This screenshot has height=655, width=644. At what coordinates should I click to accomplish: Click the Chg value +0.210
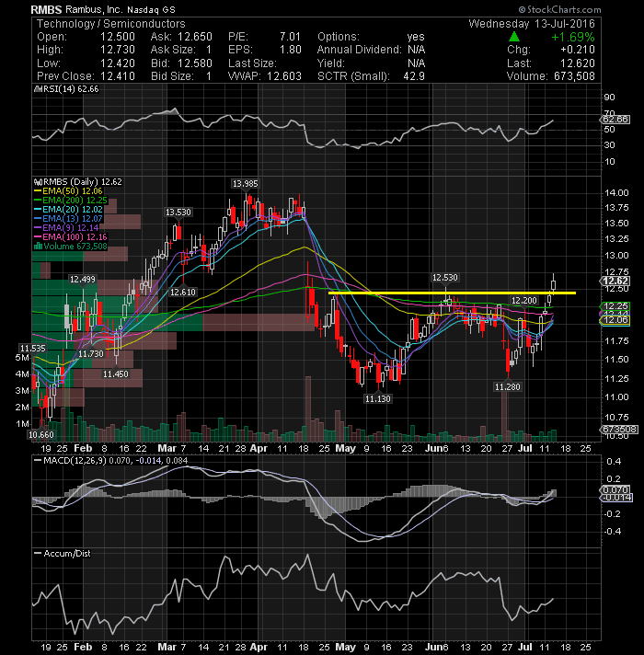pyautogui.click(x=578, y=50)
